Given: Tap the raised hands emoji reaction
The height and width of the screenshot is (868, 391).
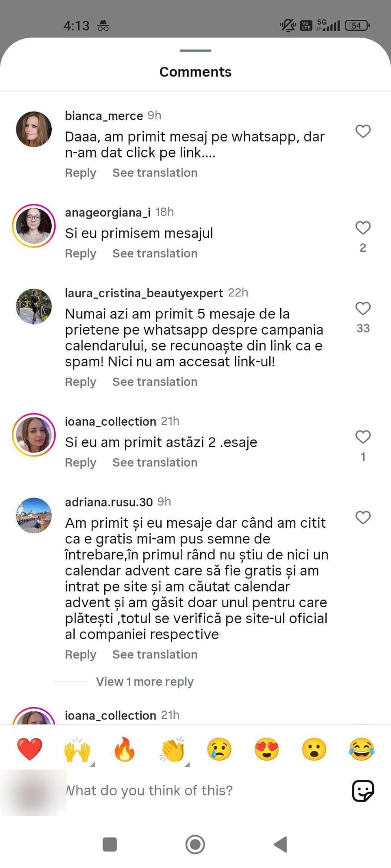Looking at the screenshot, I should (77, 750).
